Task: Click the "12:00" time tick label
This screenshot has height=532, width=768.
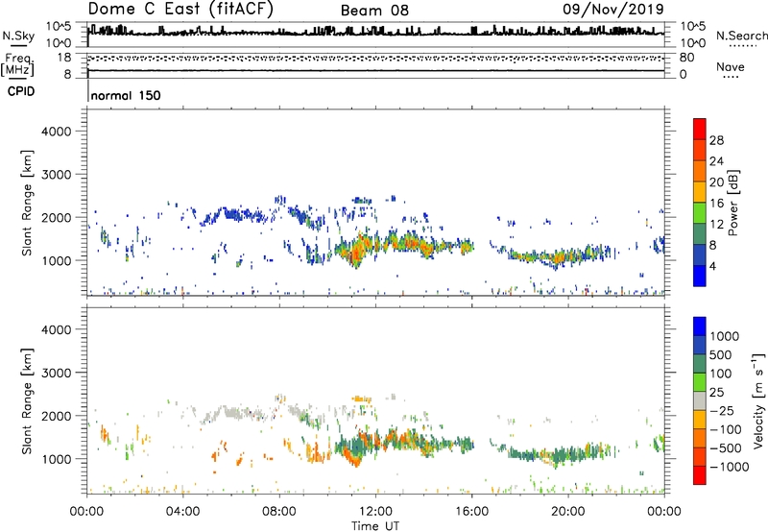Action: tap(375, 512)
